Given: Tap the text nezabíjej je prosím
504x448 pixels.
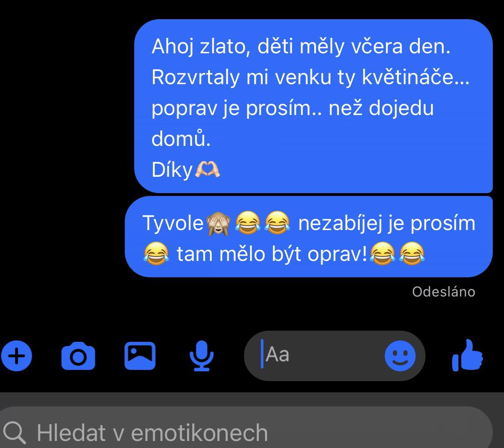Looking at the screenshot, I should (x=387, y=224).
